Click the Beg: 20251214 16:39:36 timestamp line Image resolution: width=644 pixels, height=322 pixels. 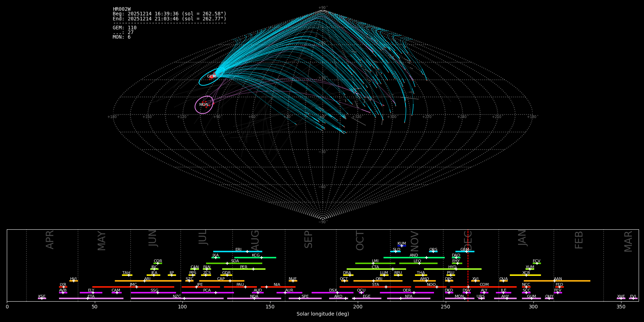coord(170,14)
